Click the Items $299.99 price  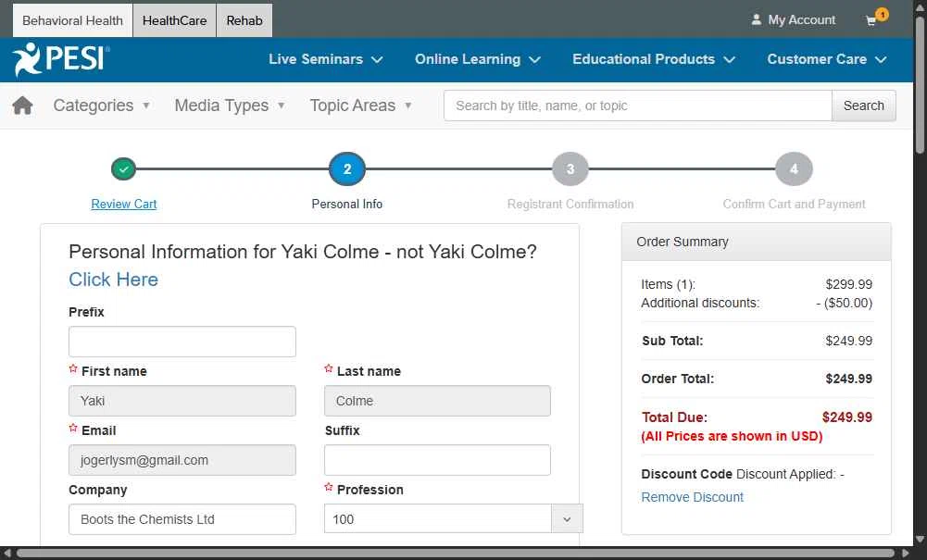click(848, 284)
